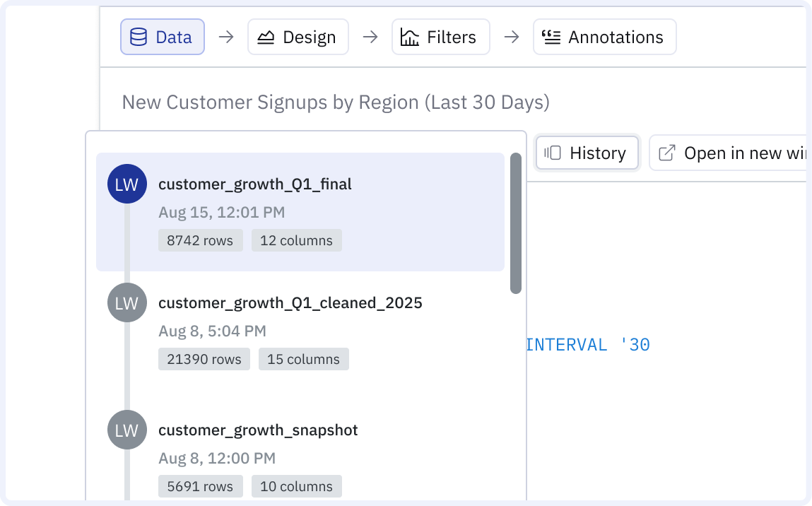Click the 8742 rows badge
Viewport: 812px width, 506px height.
[x=201, y=240]
